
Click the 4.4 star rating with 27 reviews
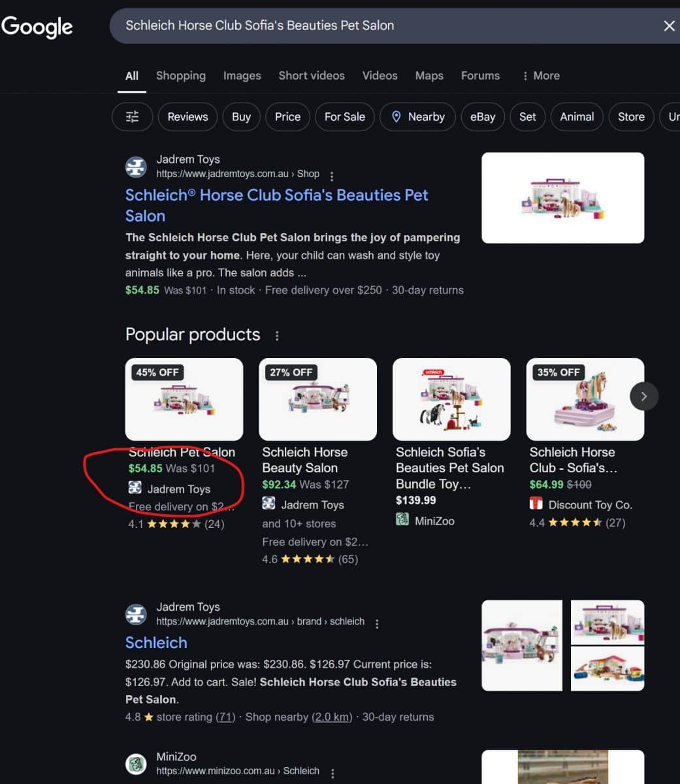point(577,522)
